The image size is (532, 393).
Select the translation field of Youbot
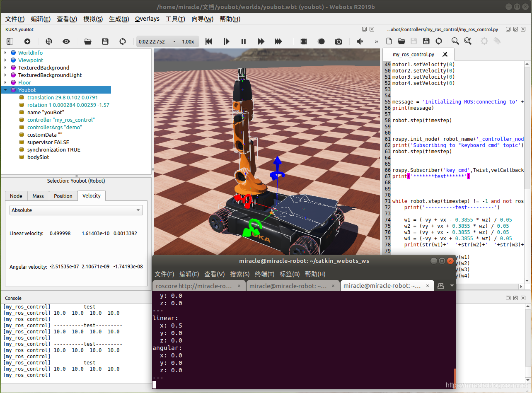point(62,97)
